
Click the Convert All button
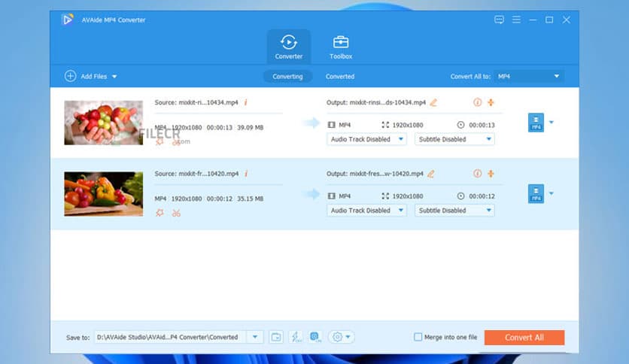(x=524, y=338)
